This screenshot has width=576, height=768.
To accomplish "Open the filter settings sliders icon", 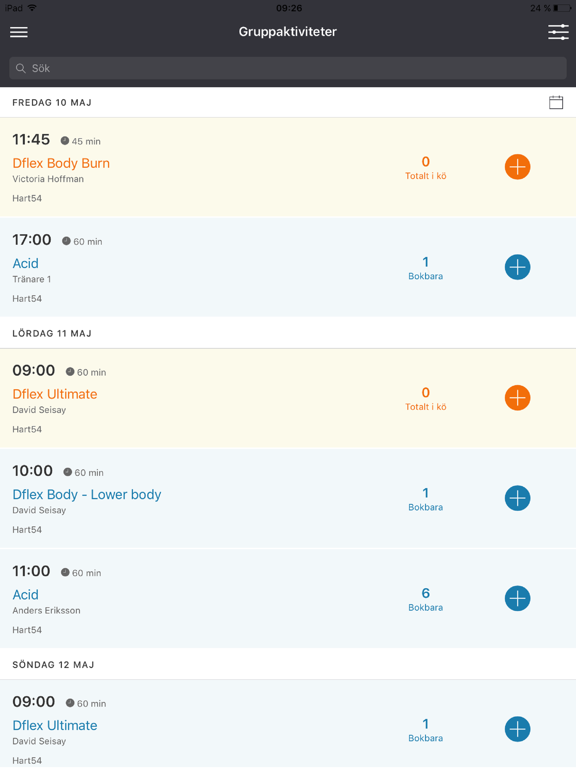I will click(558, 32).
